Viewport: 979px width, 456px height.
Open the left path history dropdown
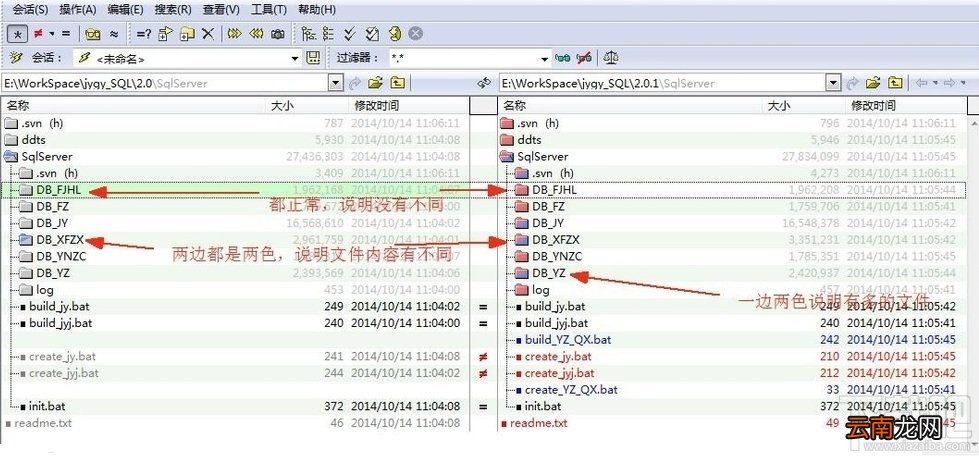point(337,82)
